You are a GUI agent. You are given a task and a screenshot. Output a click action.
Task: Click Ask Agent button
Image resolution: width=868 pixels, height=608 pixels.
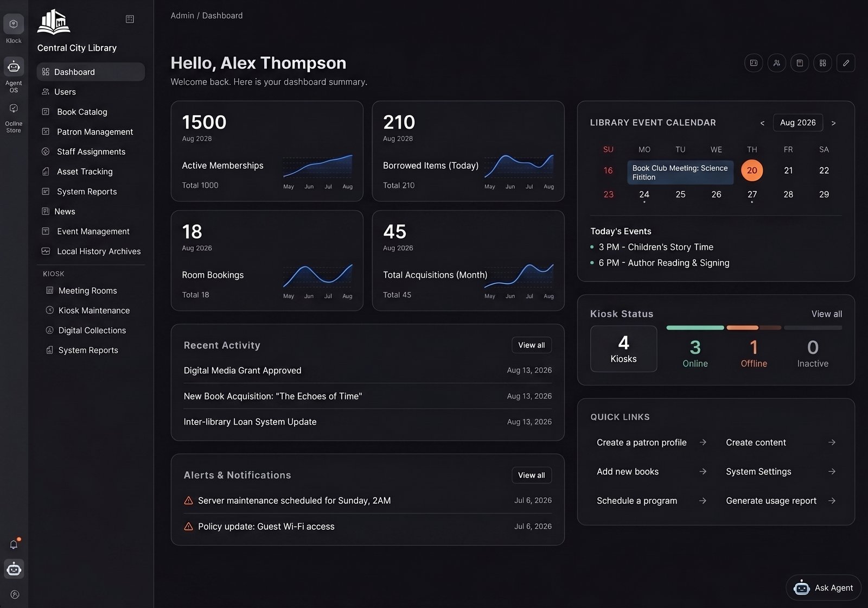(824, 588)
